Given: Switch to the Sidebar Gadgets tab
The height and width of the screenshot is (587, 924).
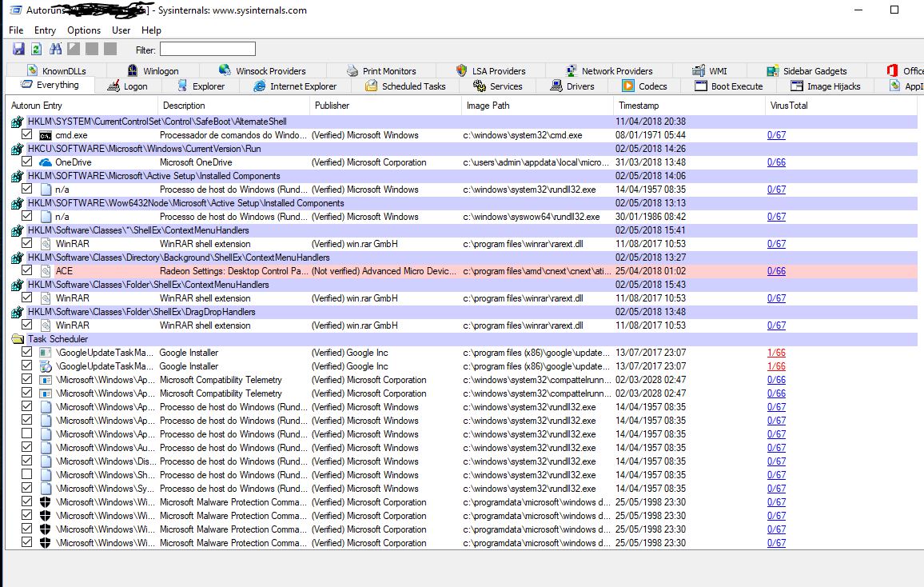Looking at the screenshot, I should 807,70.
